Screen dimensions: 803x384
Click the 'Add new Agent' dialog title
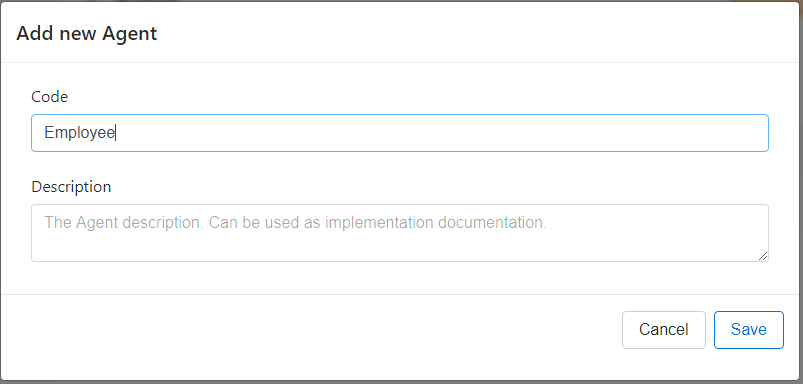pos(87,34)
